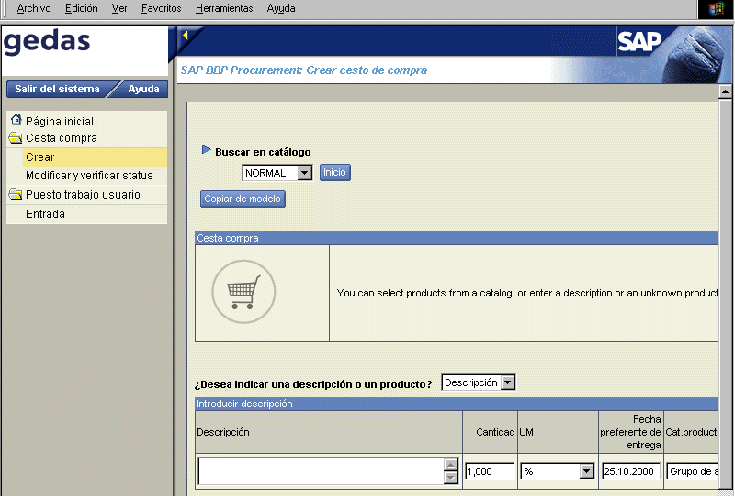Click the Puesto trabajo Usuario folder icon
The image size is (735, 496).
(16, 195)
